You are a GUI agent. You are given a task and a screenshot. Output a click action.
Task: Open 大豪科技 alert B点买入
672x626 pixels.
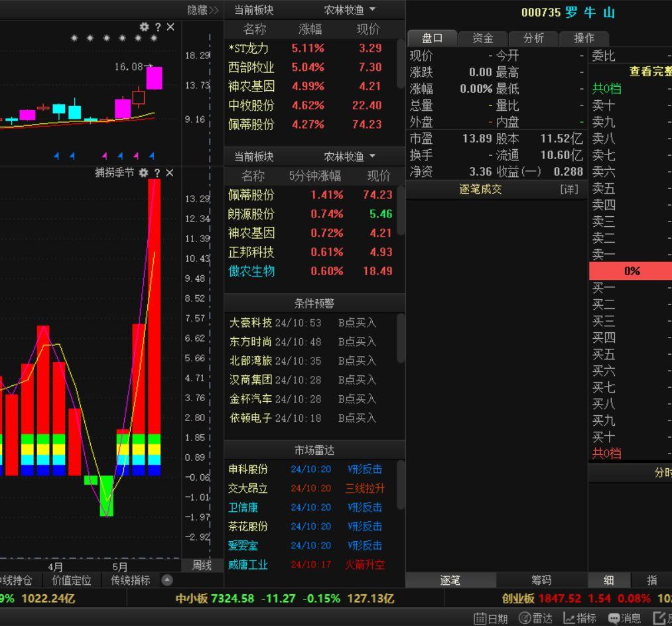tap(311, 323)
